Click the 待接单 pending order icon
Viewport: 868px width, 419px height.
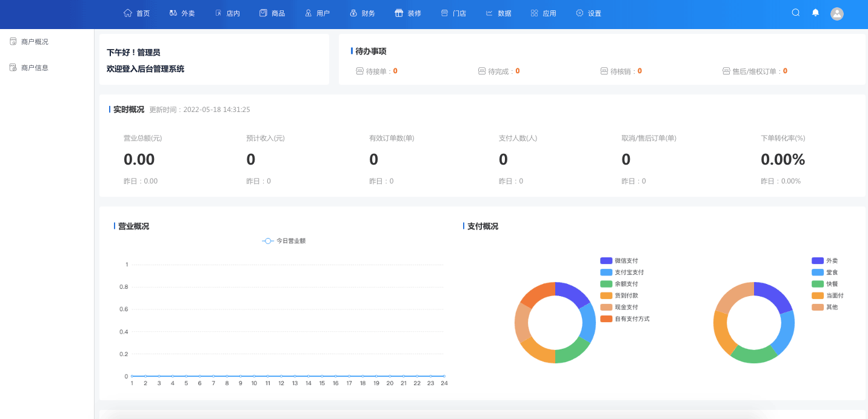[359, 71]
